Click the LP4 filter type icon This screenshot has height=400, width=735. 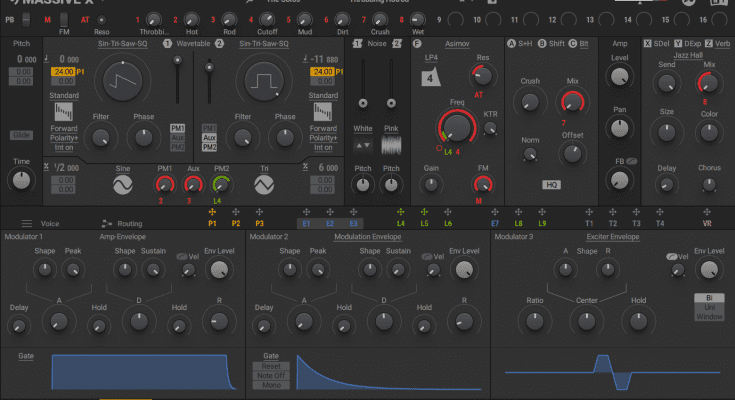pyautogui.click(x=428, y=80)
